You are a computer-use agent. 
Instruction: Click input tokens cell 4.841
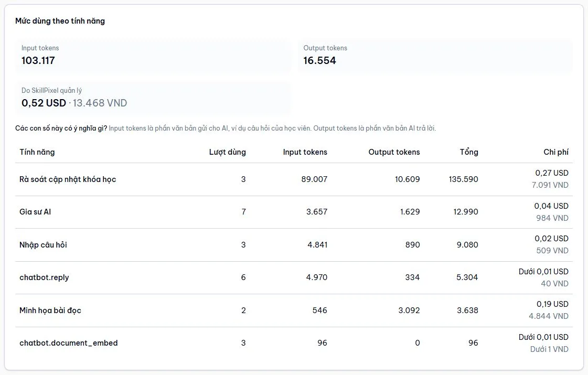point(317,245)
